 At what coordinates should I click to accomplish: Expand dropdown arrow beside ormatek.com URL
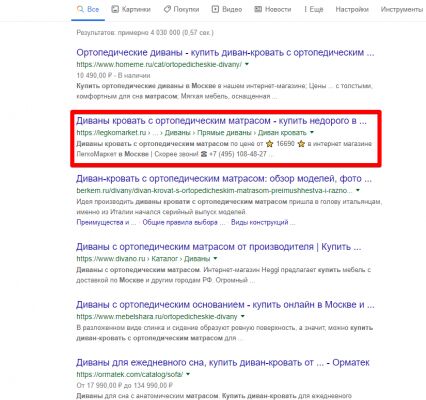pyautogui.click(x=188, y=375)
